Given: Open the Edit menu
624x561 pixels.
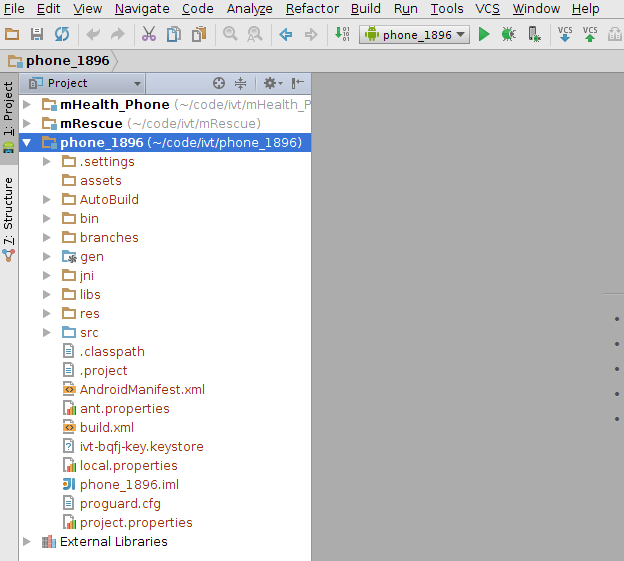Looking at the screenshot, I should point(49,8).
